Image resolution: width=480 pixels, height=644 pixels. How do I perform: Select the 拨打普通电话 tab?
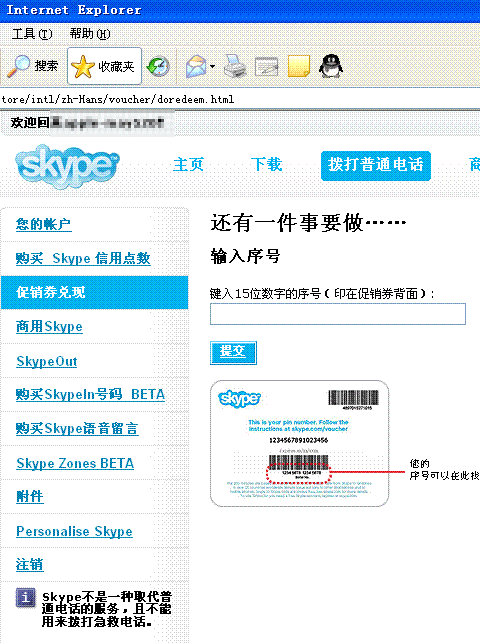pos(376,166)
